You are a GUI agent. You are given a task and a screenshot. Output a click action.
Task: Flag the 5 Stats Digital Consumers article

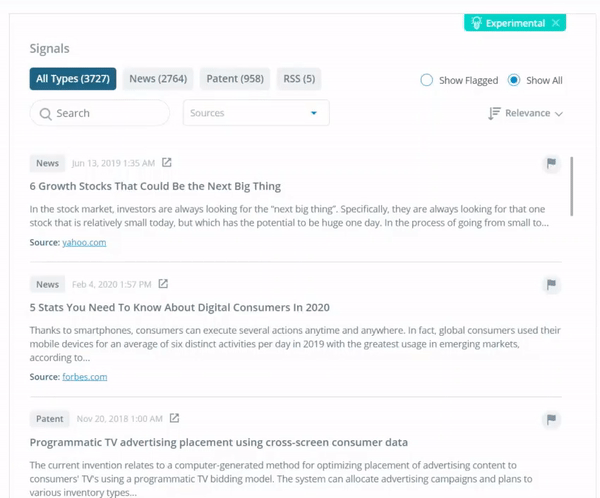point(551,285)
